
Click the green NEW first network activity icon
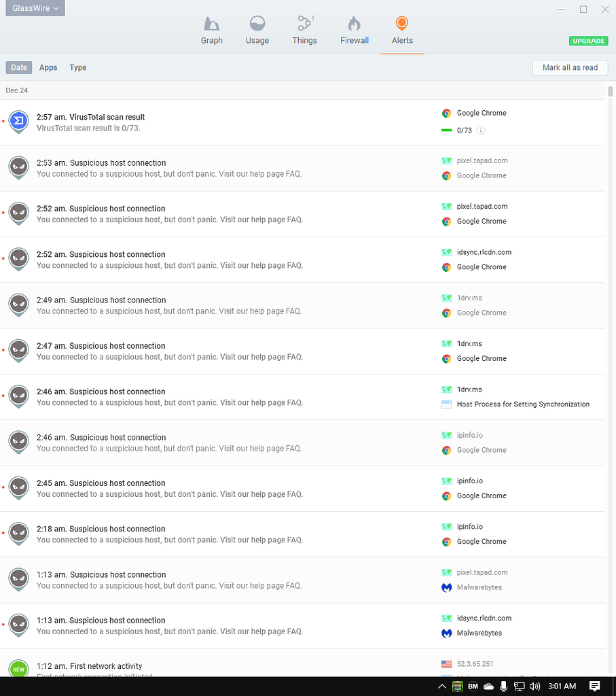[x=18, y=669]
